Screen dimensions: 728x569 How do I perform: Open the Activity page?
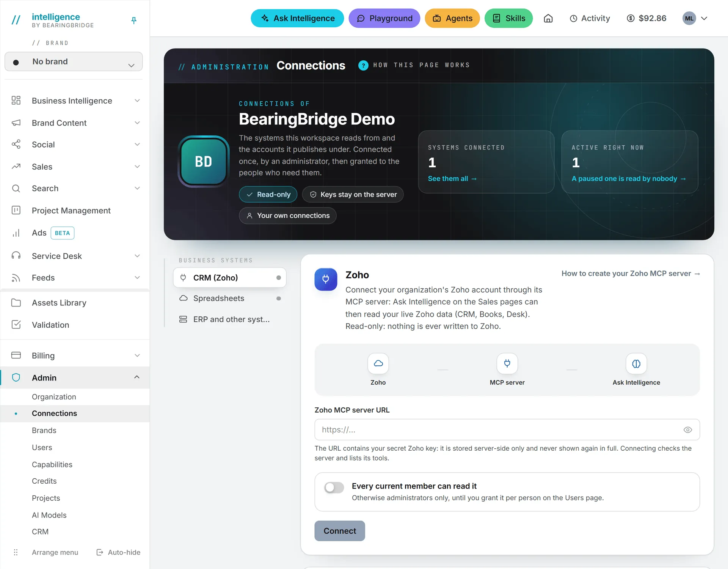click(590, 18)
